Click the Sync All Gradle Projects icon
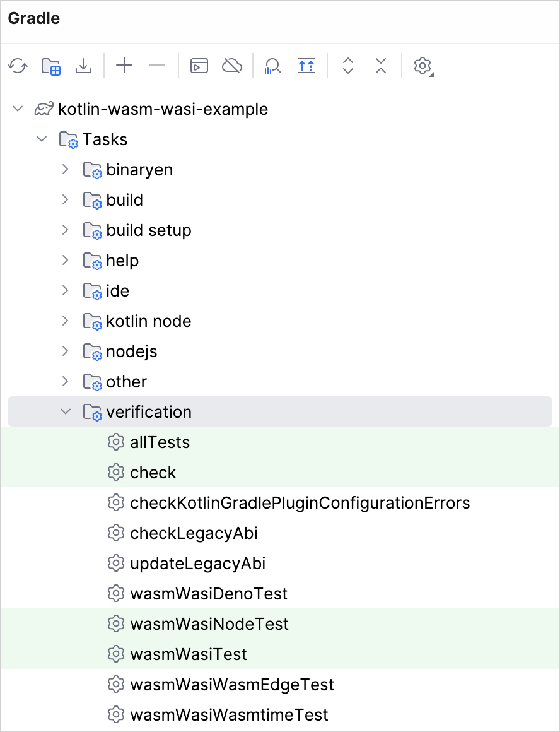Viewport: 560px width, 732px height. point(18,66)
